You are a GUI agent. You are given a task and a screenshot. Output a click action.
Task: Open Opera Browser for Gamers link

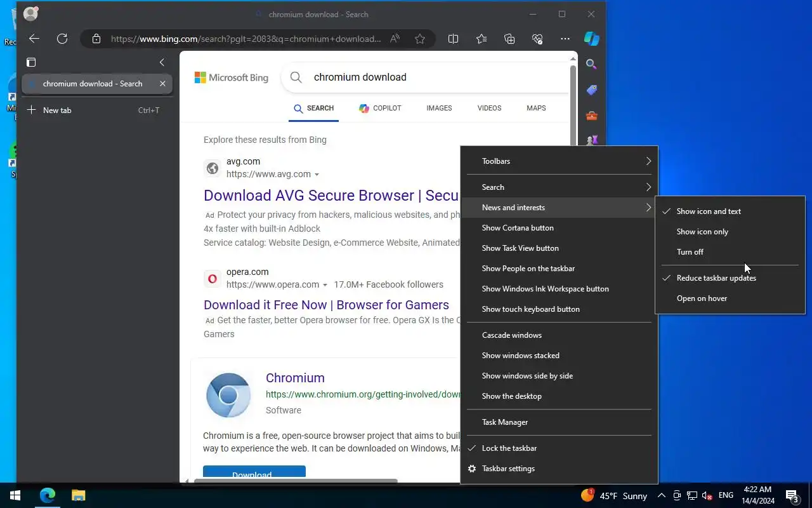326,305
